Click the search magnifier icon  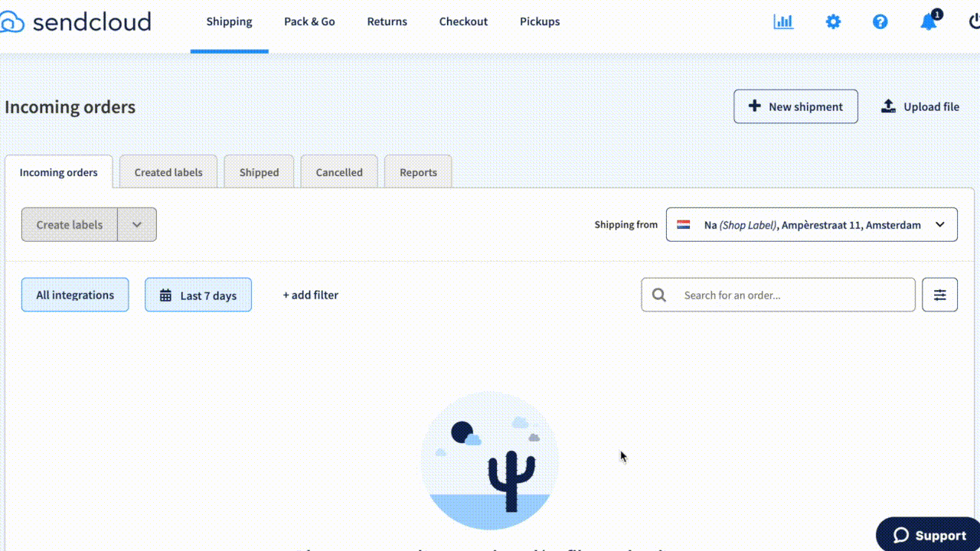point(658,295)
